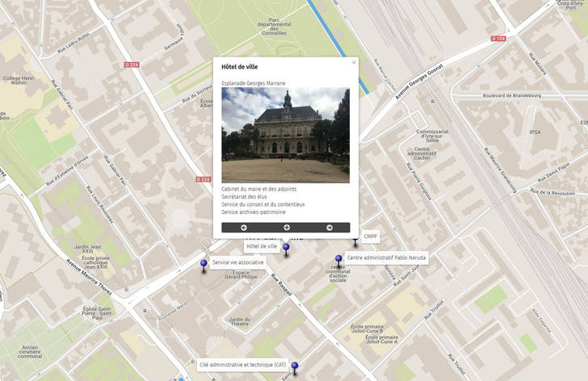Click École primaire Joliot-Curie A label
This screenshot has width=588, height=381.
[x=382, y=339]
